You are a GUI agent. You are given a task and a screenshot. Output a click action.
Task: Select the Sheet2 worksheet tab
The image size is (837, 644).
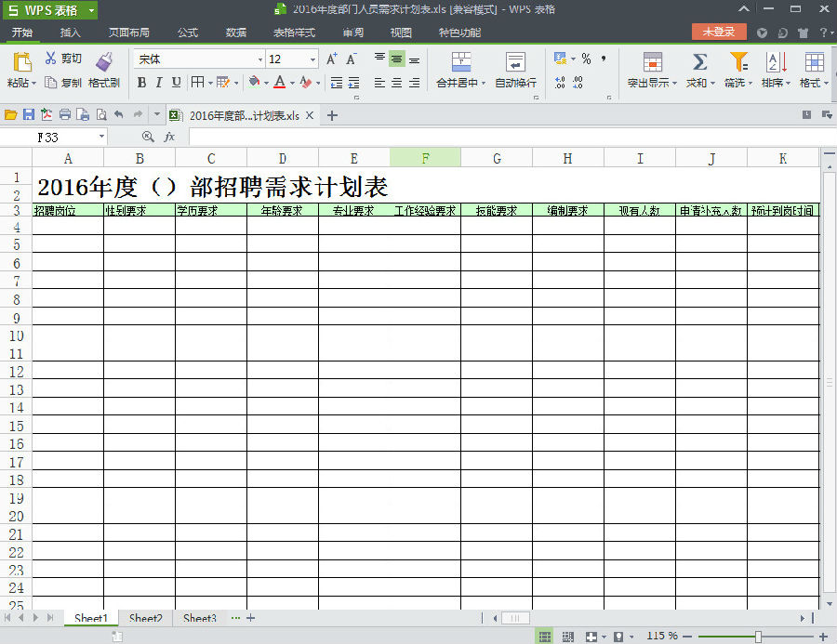point(146,618)
